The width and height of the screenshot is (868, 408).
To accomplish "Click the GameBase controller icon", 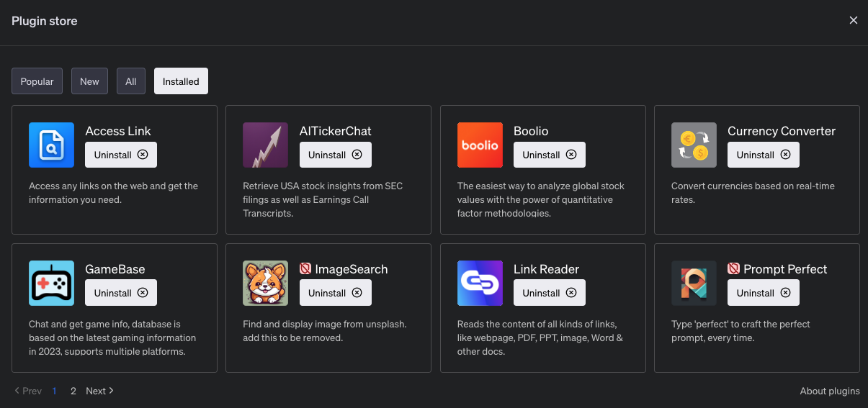I will click(51, 284).
